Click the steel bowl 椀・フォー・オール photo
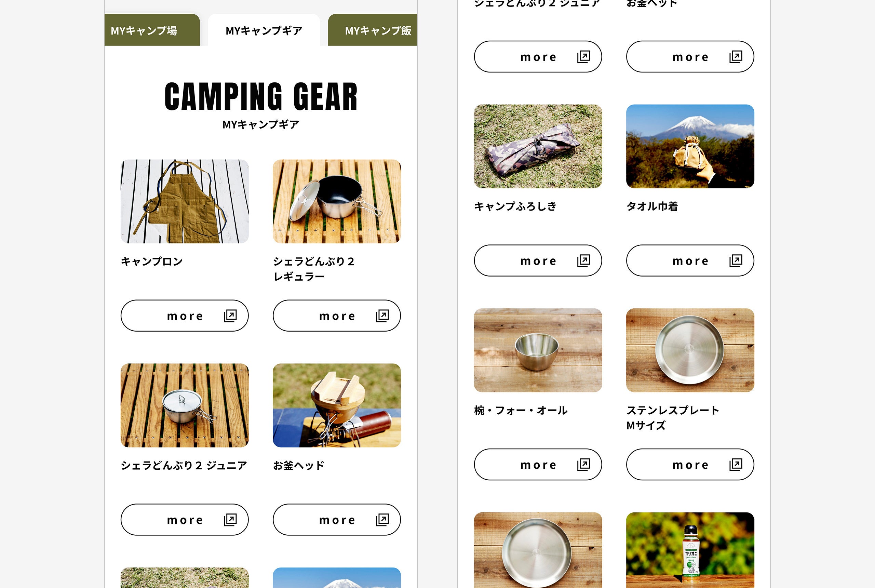Screen dimensions: 875x588 point(538,350)
